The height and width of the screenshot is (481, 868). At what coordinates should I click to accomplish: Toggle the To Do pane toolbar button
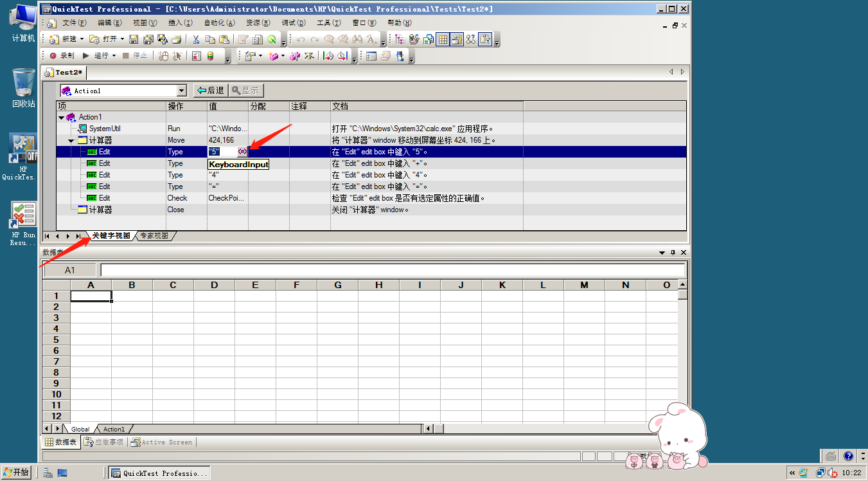(x=485, y=39)
